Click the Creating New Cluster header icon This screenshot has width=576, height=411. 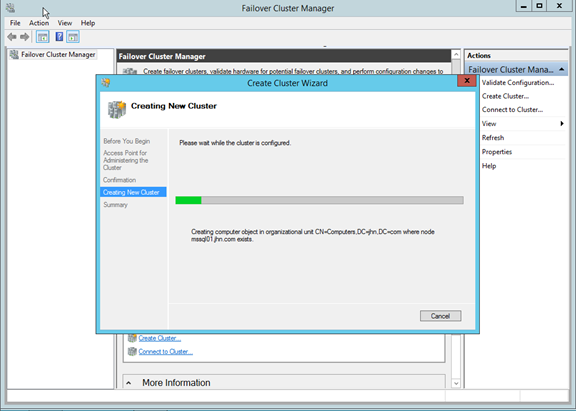coord(117,109)
